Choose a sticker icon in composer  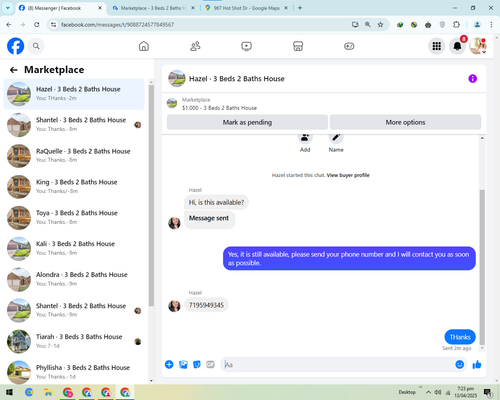pos(197,364)
